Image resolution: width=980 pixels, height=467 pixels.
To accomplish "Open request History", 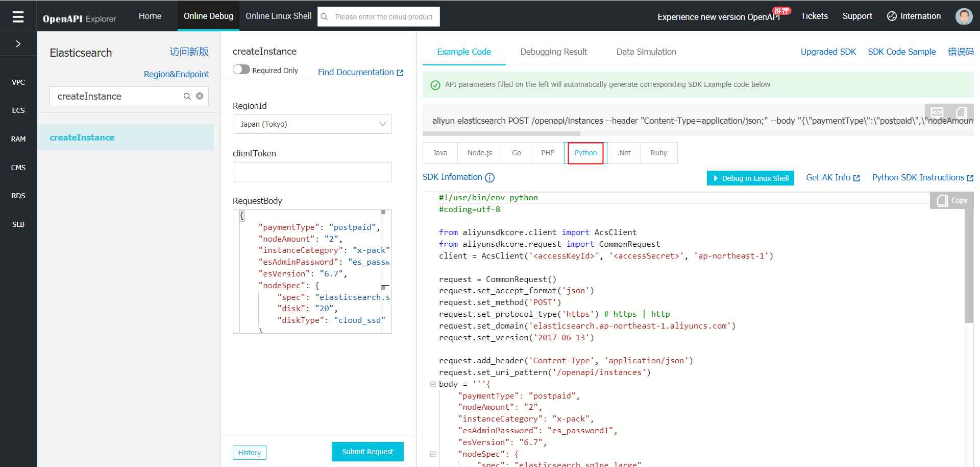I will [250, 453].
